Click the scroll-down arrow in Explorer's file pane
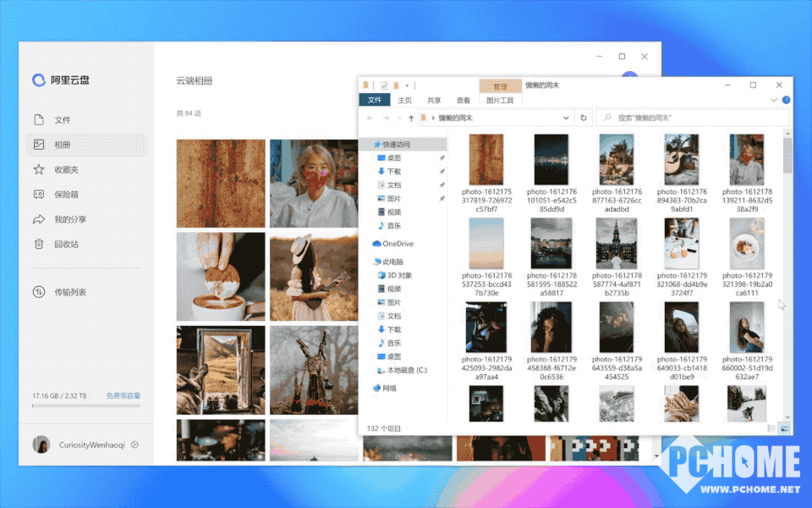 [787, 417]
